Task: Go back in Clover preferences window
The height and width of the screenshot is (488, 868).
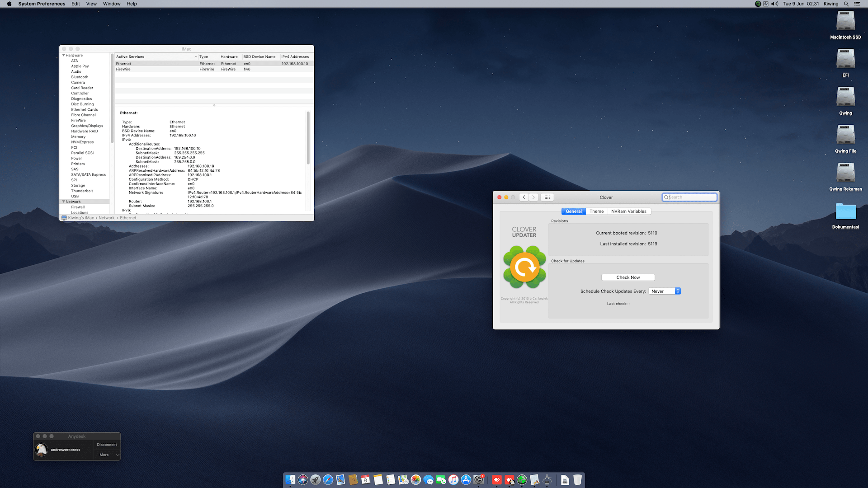Action: point(524,197)
